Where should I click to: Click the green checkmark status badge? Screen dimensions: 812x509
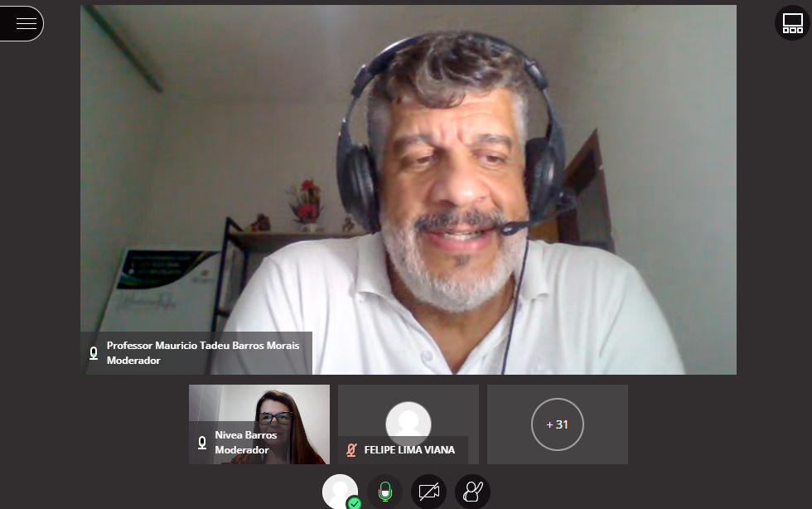355,502
